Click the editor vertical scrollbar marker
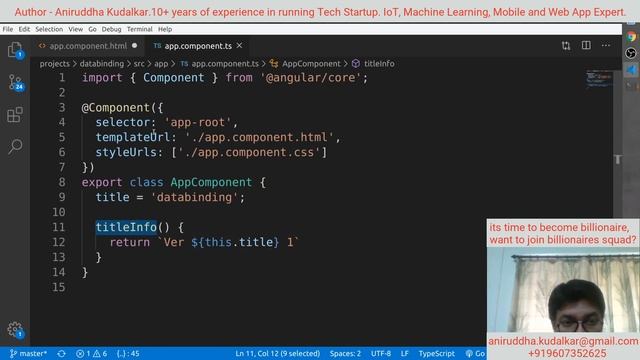640x360 pixels. click(x=618, y=159)
